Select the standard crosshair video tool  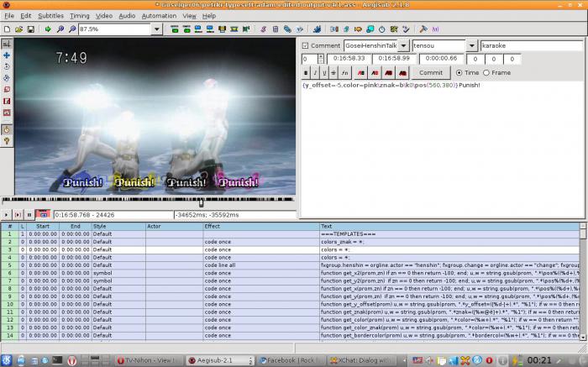tap(7, 44)
